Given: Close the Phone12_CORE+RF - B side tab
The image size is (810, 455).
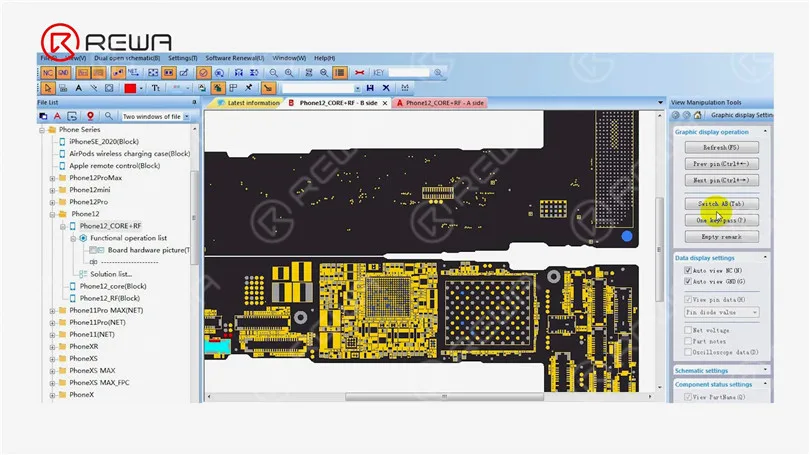Looking at the screenshot, I should (x=385, y=103).
